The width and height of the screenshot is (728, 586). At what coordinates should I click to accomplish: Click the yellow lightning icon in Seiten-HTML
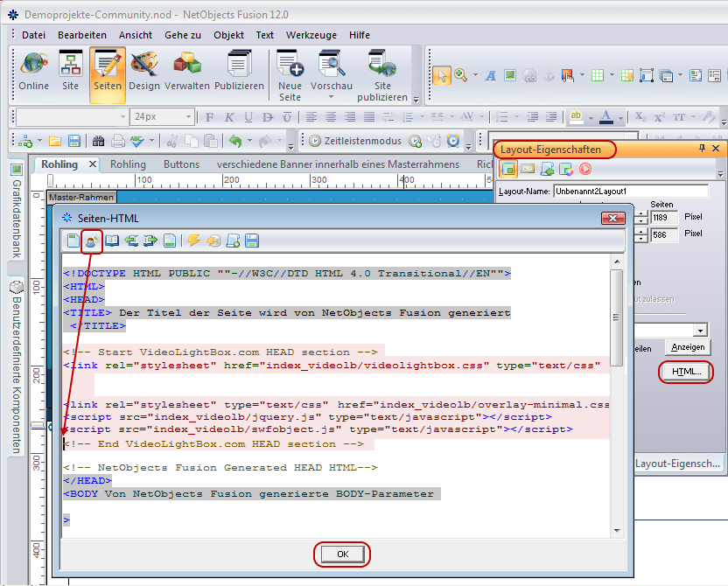point(193,241)
